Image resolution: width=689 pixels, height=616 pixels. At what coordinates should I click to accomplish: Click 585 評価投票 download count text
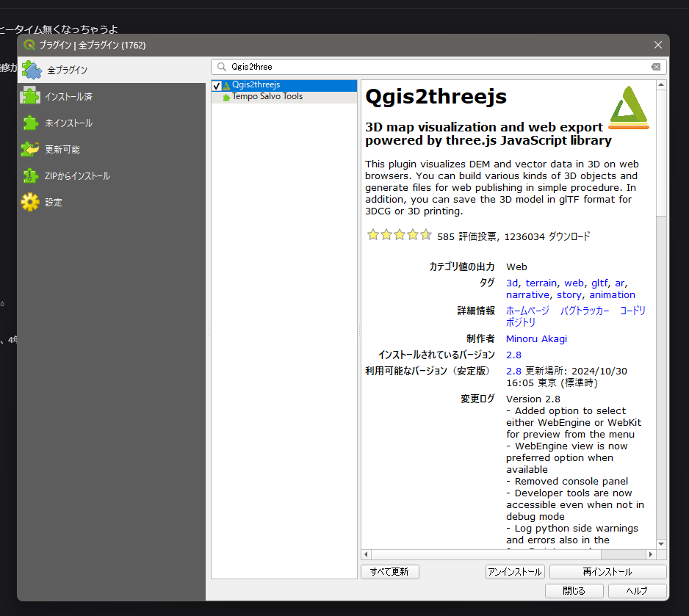click(x=513, y=236)
